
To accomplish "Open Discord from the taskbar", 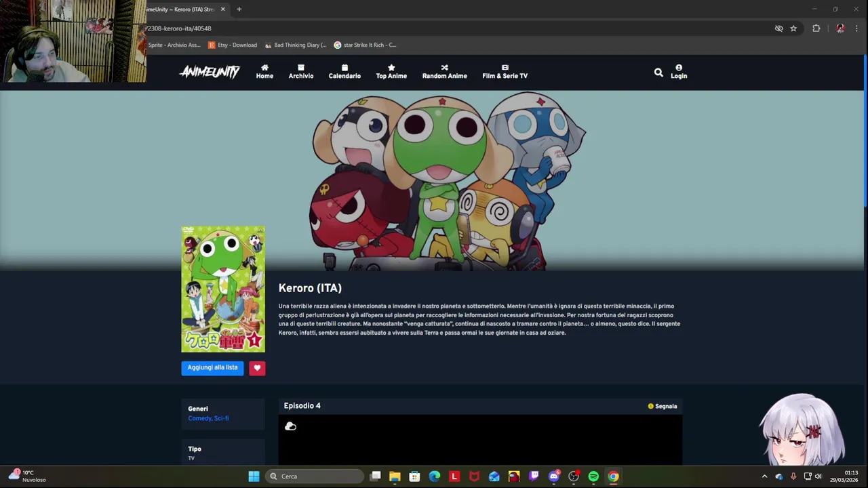I will (x=554, y=476).
